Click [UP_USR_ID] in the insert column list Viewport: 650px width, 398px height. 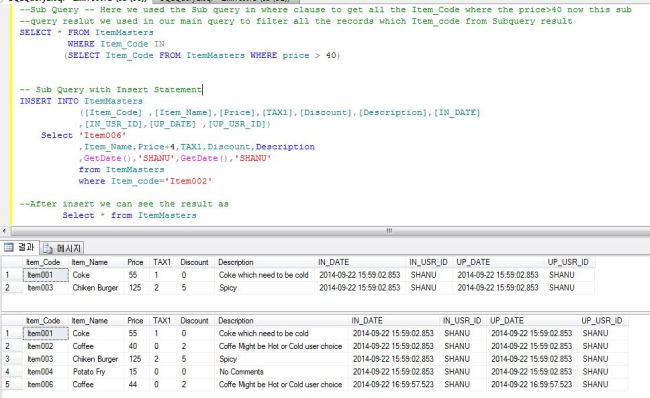[x=239, y=124]
